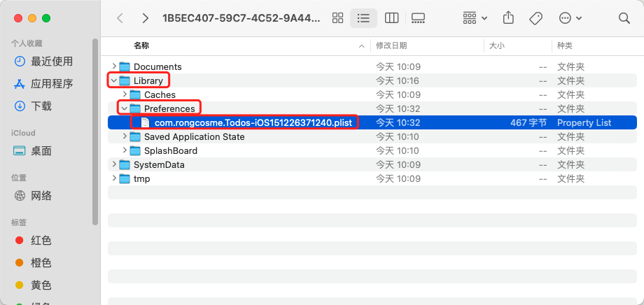This screenshot has height=305, width=644.
Task: Expand the Saved Application State folder
Action: [125, 136]
